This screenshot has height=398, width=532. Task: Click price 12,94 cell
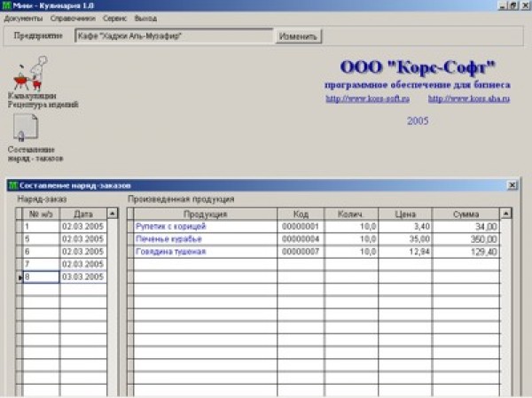click(x=405, y=252)
